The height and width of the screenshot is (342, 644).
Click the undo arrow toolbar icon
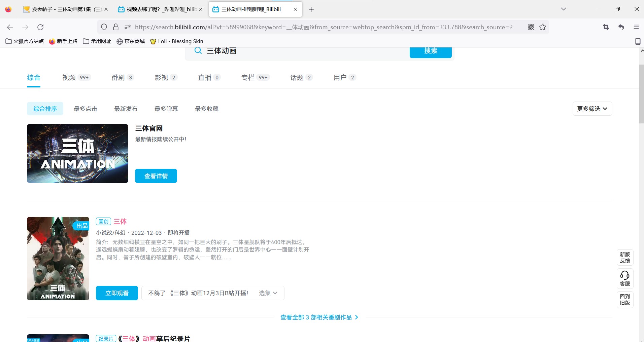621,27
